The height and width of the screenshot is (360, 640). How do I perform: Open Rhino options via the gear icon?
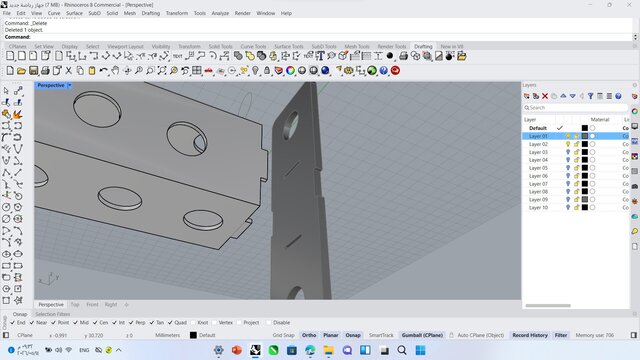point(349,71)
